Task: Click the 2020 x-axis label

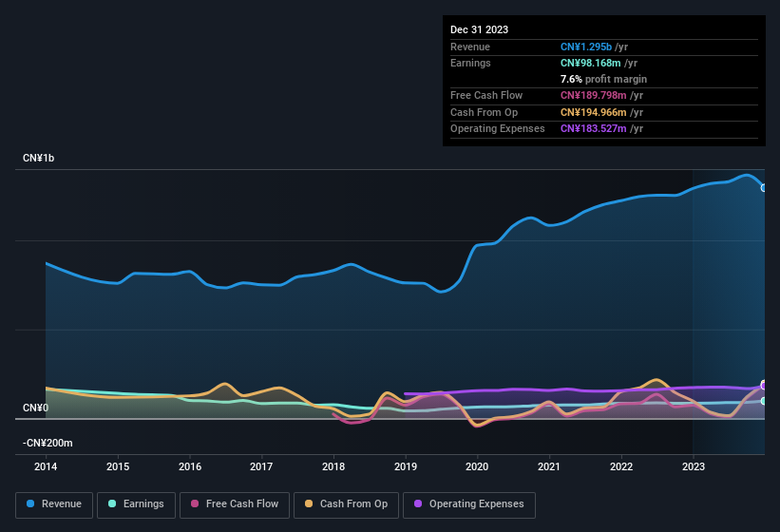Action: [477, 466]
